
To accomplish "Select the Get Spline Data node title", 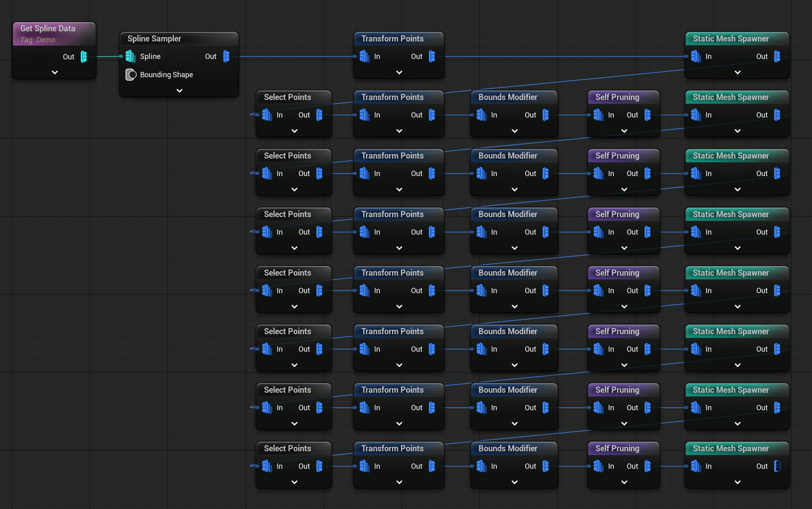I will tap(48, 28).
